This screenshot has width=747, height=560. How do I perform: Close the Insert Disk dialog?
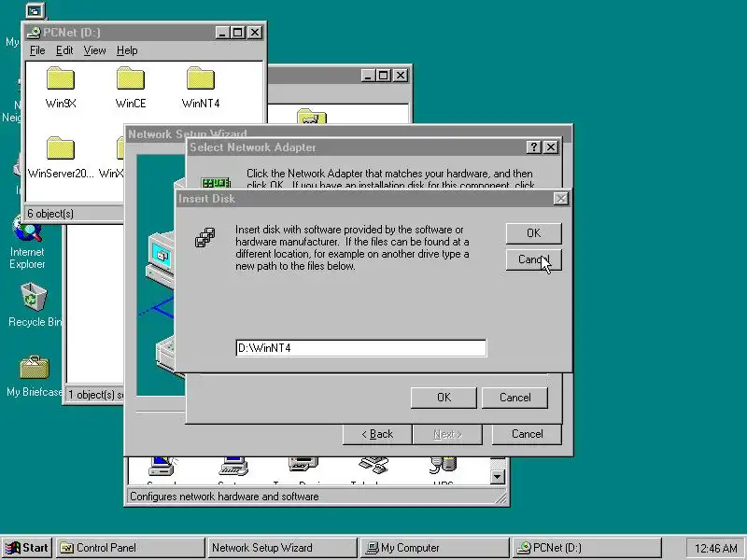561,199
